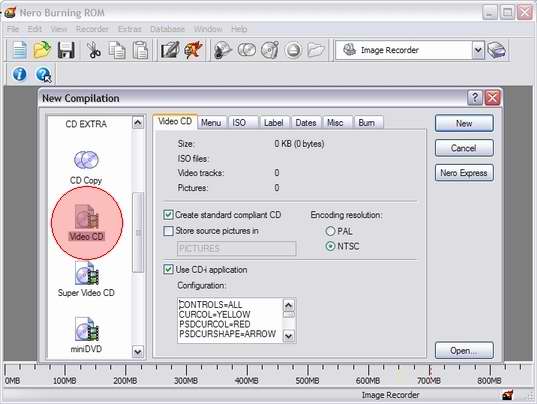537x404 pixels.
Task: Click inside the Configuration text box
Action: 230,320
